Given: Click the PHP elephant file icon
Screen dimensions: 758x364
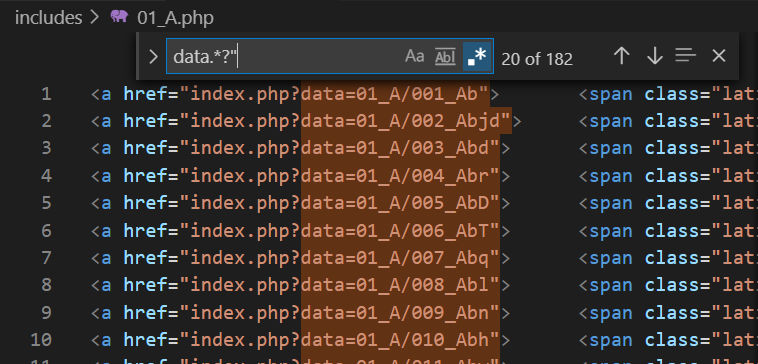Looking at the screenshot, I should (x=119, y=16).
